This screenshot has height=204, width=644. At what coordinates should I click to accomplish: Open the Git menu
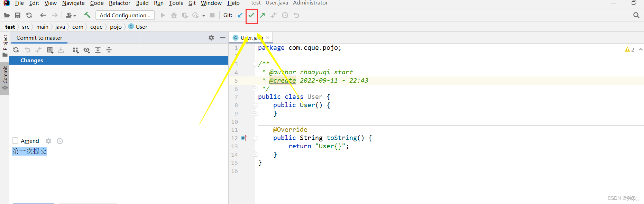click(192, 3)
